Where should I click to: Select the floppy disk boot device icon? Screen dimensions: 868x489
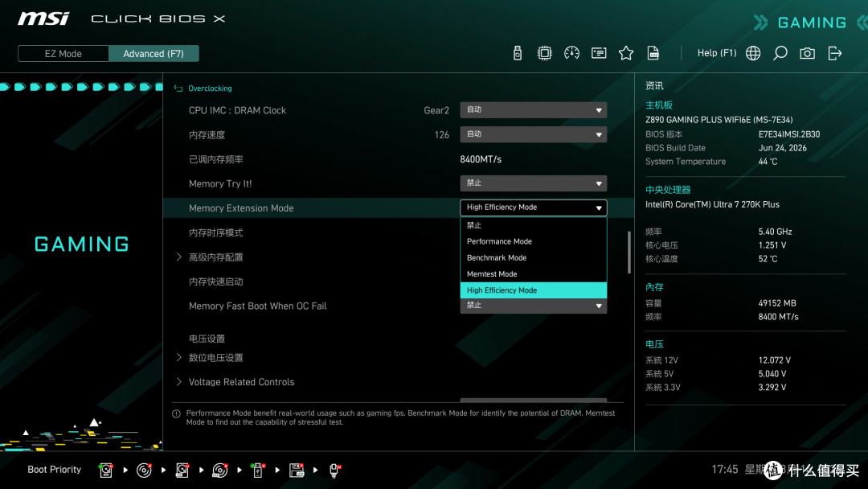pos(296,471)
